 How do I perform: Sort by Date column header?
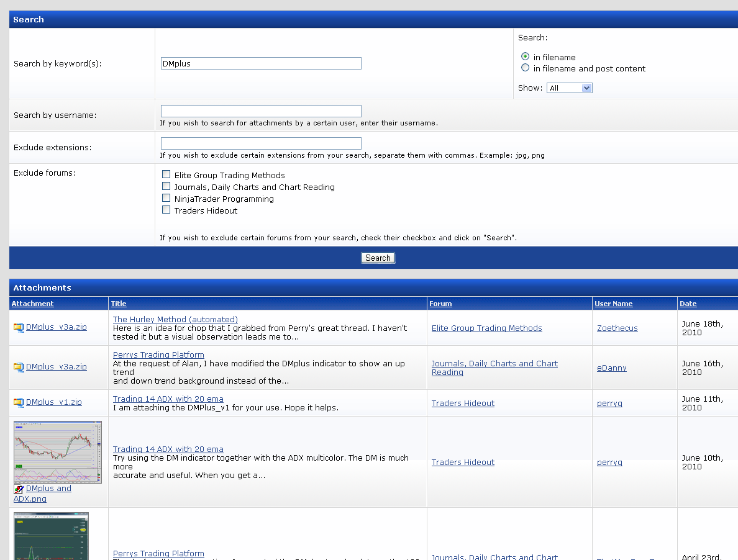(x=688, y=304)
